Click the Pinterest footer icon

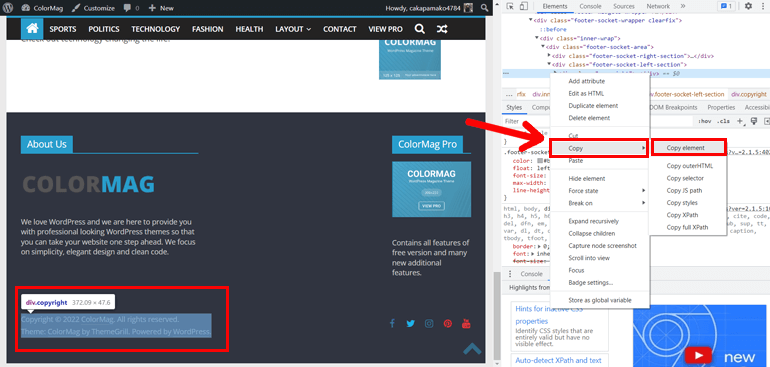click(447, 323)
